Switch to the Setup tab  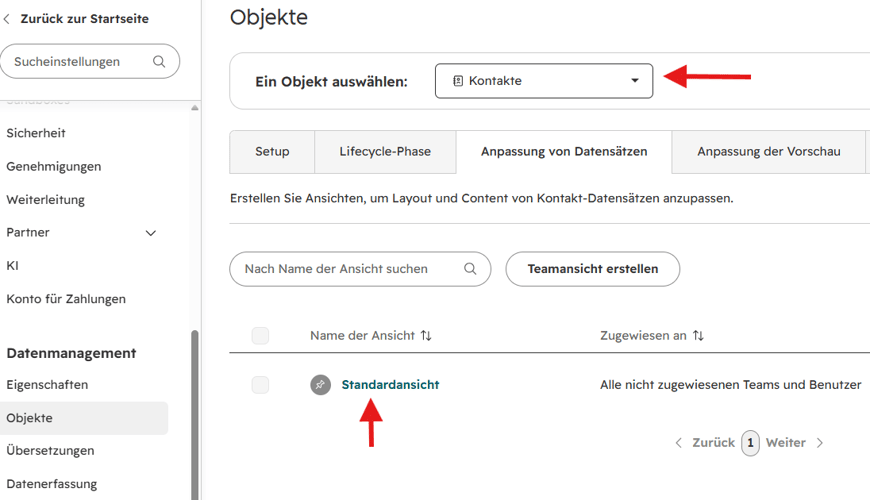[x=272, y=151]
